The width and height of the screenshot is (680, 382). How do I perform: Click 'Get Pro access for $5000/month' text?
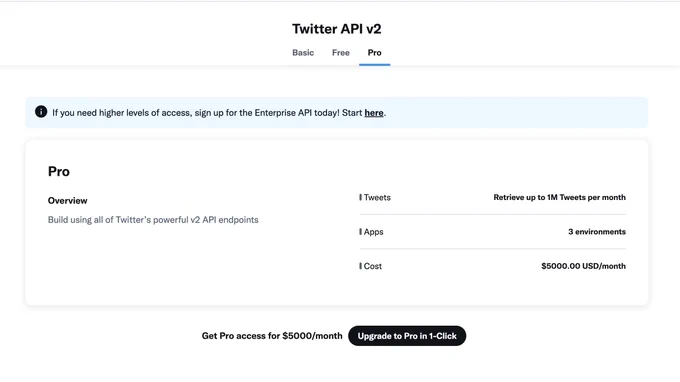272,336
